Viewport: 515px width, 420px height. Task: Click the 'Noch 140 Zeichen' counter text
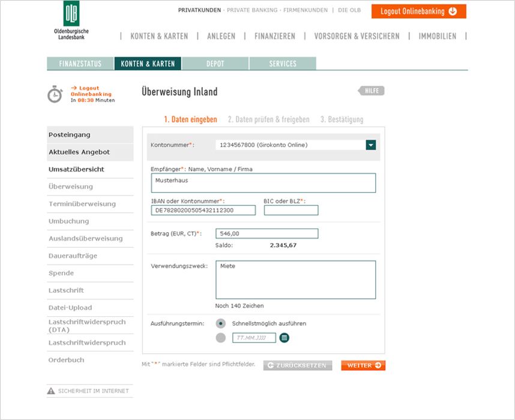tap(239, 306)
